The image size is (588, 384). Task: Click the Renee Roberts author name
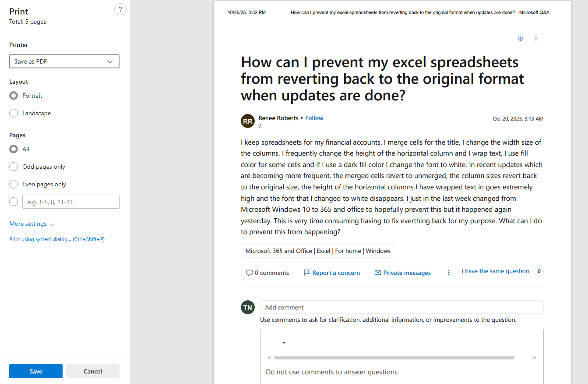click(x=278, y=118)
